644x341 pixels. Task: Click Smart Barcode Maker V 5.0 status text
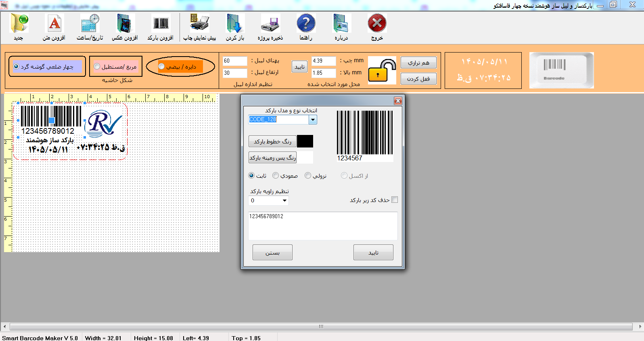(x=40, y=338)
